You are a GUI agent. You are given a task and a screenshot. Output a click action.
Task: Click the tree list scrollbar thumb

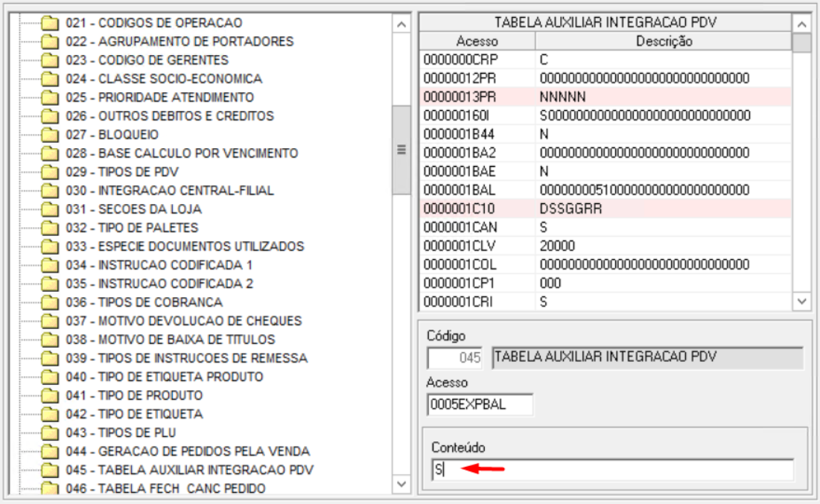coord(401,150)
